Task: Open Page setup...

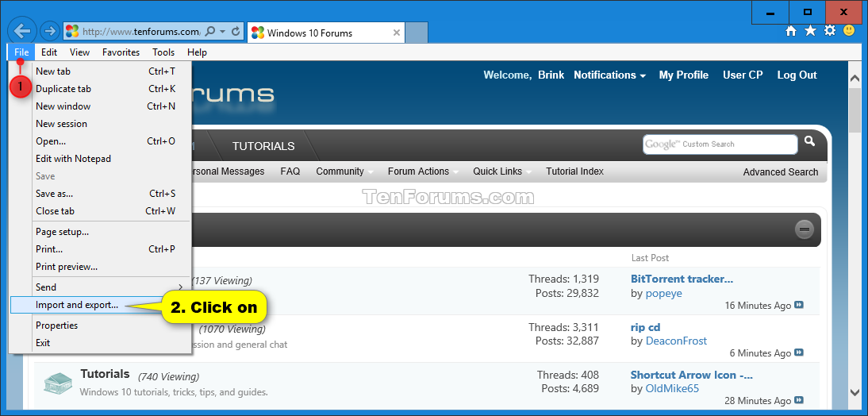Action: click(x=100, y=232)
